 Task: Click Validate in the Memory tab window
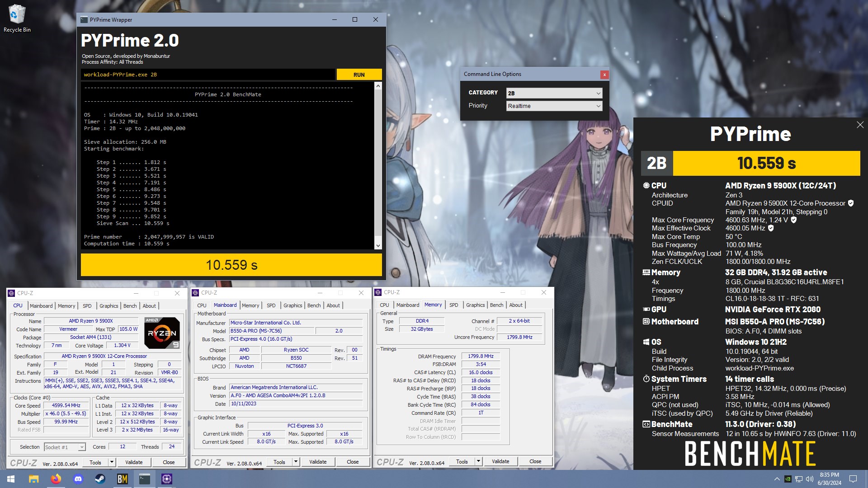500,461
